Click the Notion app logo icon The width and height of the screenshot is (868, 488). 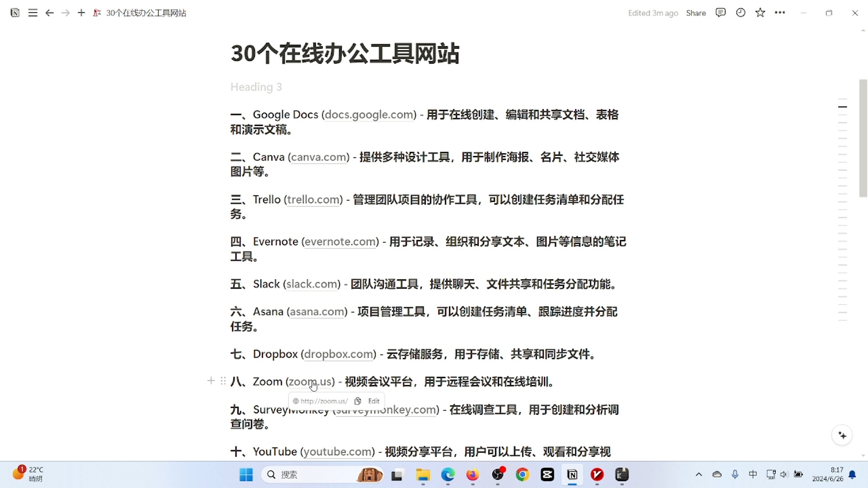15,13
